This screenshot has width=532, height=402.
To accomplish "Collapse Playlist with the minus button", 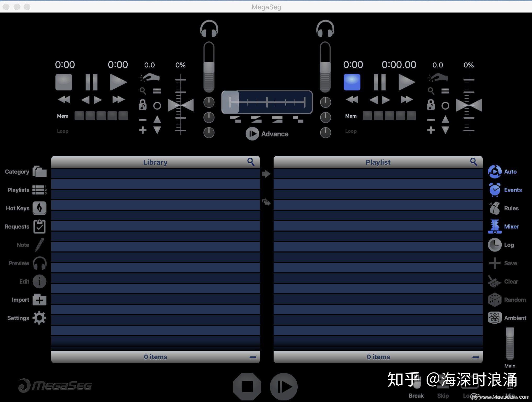I will click(x=476, y=357).
